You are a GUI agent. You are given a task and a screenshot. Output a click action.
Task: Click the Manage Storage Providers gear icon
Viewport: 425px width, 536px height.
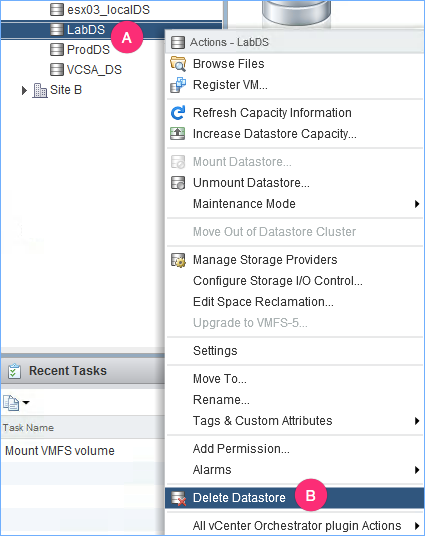[178, 260]
